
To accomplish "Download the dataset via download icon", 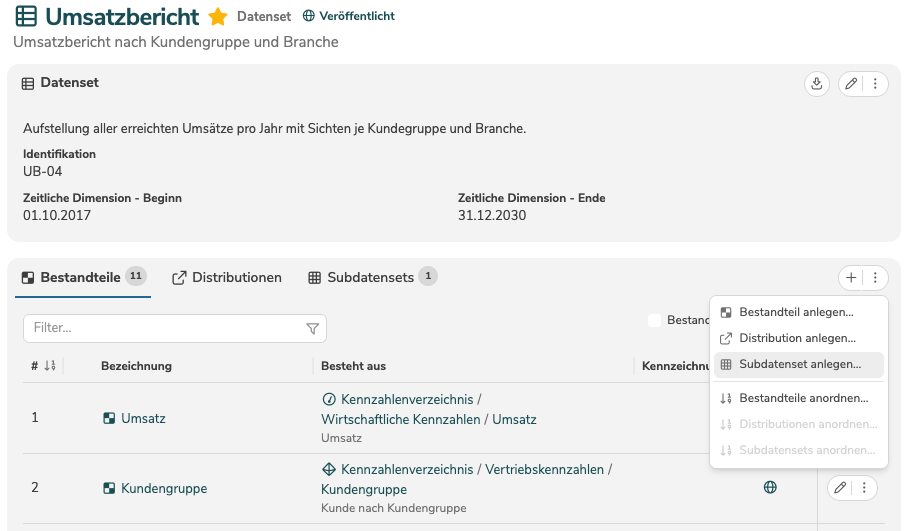I will point(817,84).
